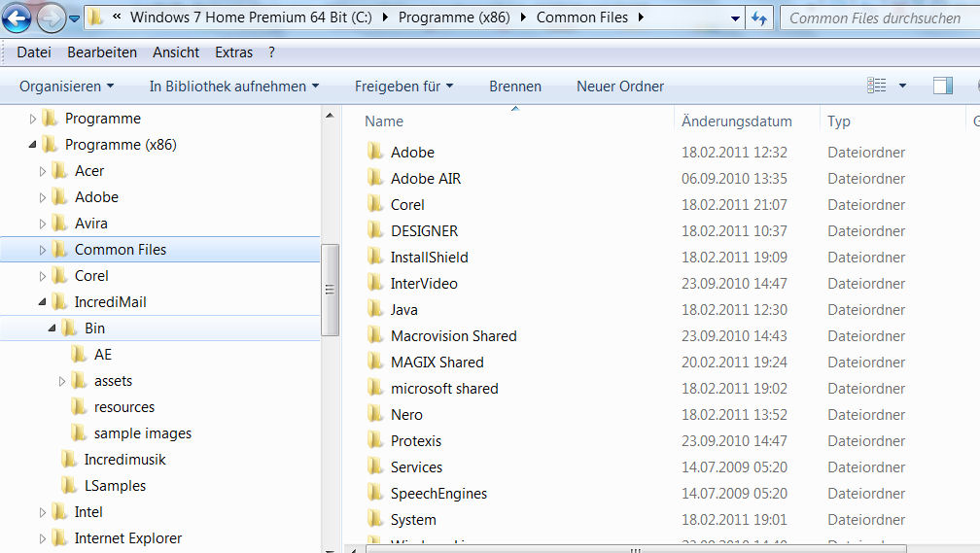Open address bar history dropdown arrow
980x553 pixels.
coord(736,18)
